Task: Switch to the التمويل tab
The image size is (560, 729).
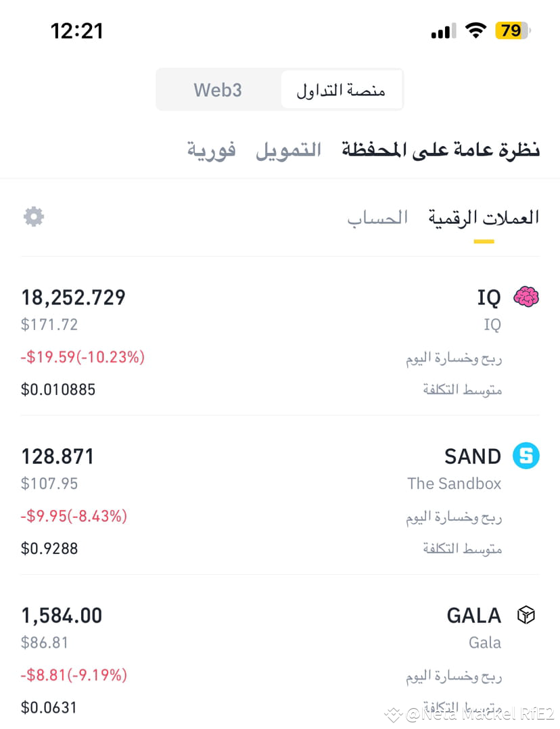Action: [x=288, y=149]
